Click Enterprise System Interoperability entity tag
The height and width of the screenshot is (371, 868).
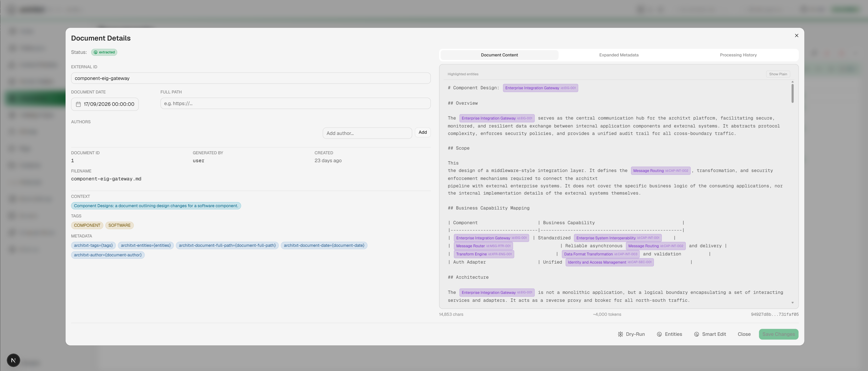coord(618,238)
